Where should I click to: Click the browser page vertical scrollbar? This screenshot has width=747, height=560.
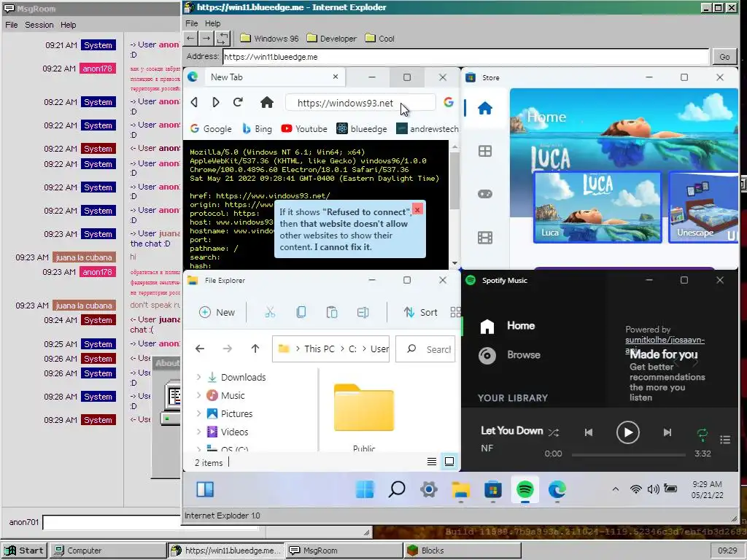click(x=454, y=204)
